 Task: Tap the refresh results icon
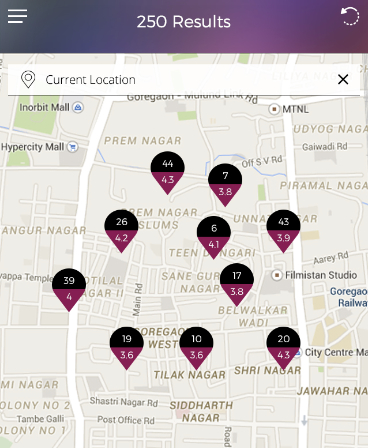coord(350,16)
